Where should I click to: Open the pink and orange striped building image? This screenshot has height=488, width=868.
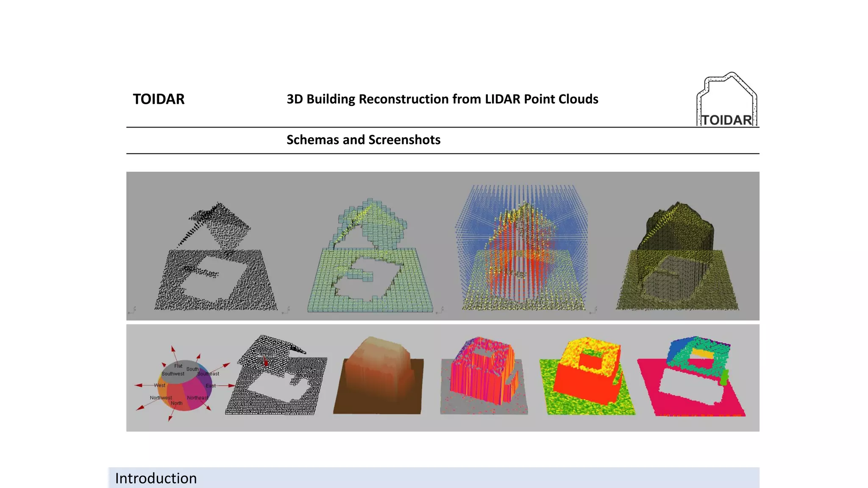484,376
